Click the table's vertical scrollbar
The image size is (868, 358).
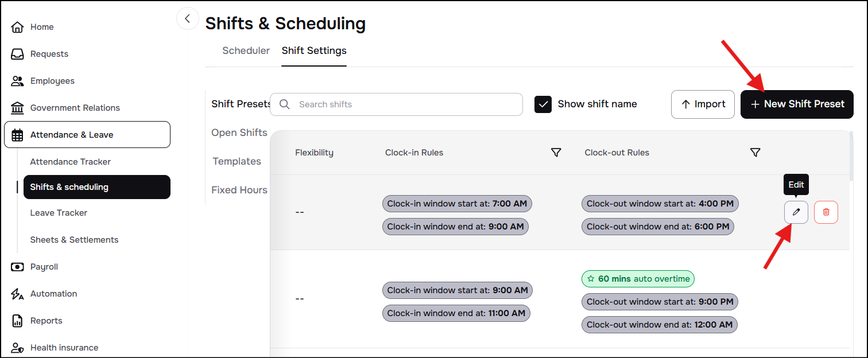(x=851, y=156)
